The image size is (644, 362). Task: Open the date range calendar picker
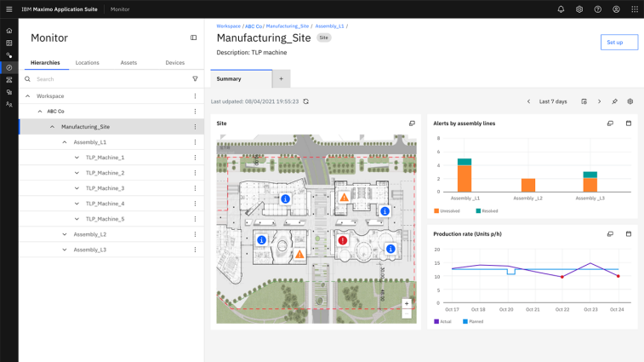click(584, 101)
